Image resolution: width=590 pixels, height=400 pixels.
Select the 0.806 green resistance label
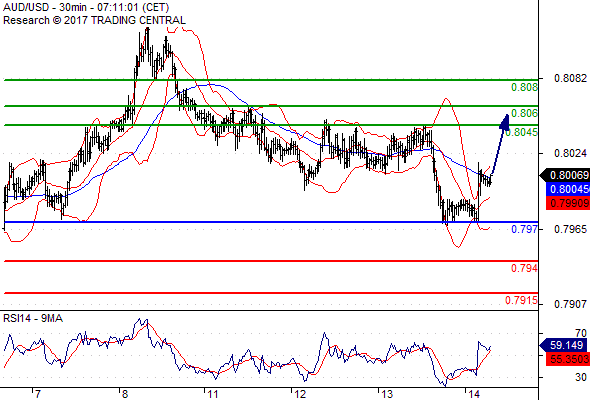coord(524,113)
